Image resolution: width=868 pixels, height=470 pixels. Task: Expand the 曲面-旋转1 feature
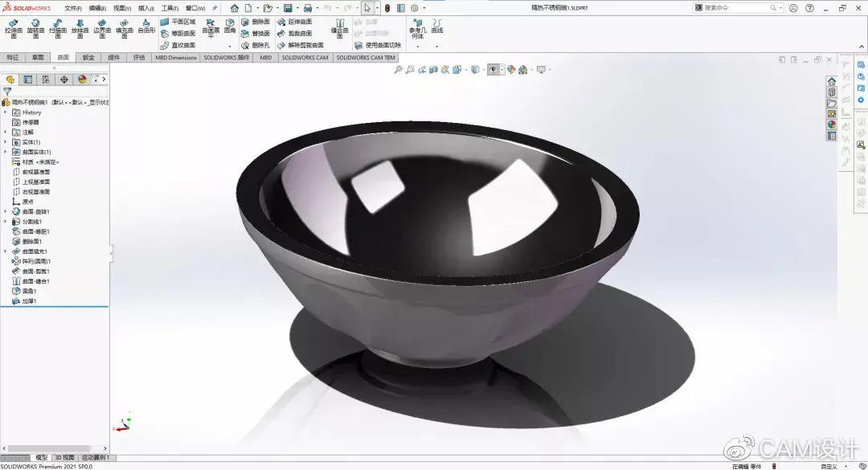[x=6, y=211]
